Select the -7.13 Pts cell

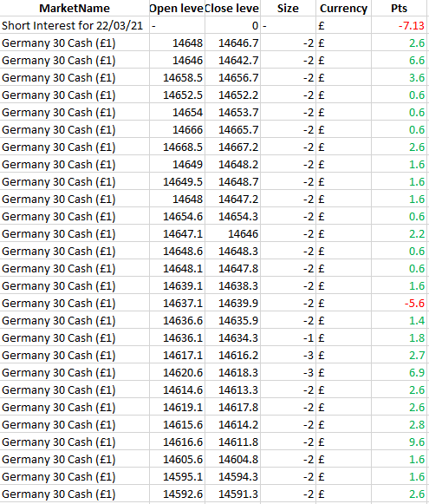click(400, 25)
